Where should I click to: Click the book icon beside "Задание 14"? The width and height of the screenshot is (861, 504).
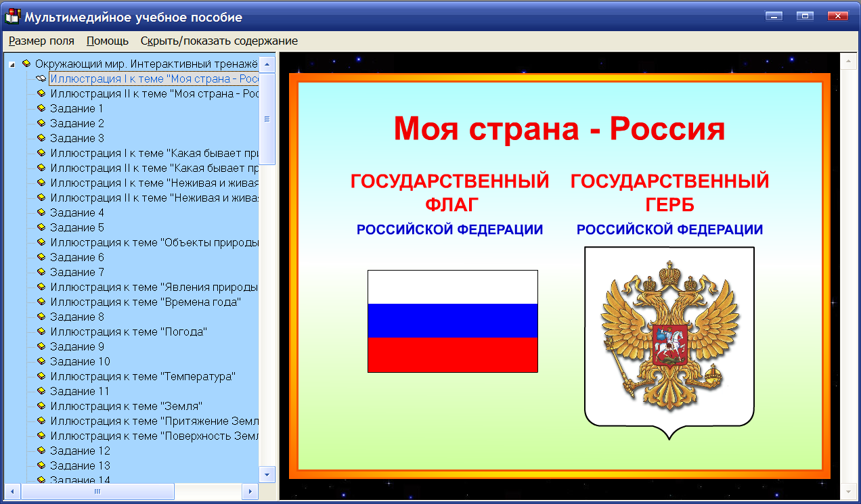point(41,480)
